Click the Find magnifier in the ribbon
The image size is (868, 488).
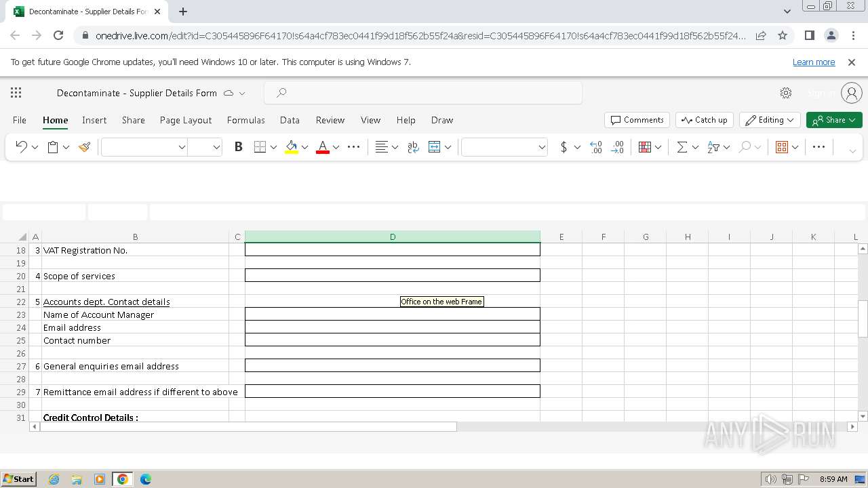pyautogui.click(x=745, y=147)
